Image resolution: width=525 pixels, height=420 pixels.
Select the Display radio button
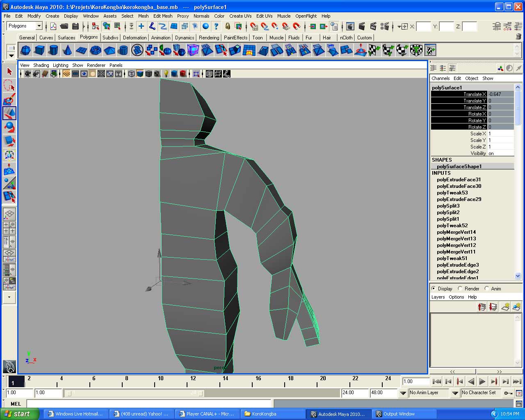pyautogui.click(x=434, y=289)
